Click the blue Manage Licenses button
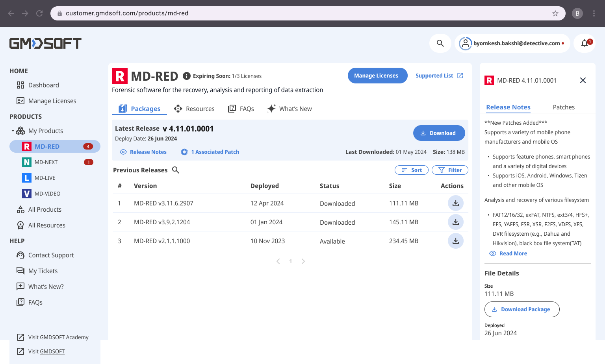Image resolution: width=605 pixels, height=364 pixels. click(378, 76)
